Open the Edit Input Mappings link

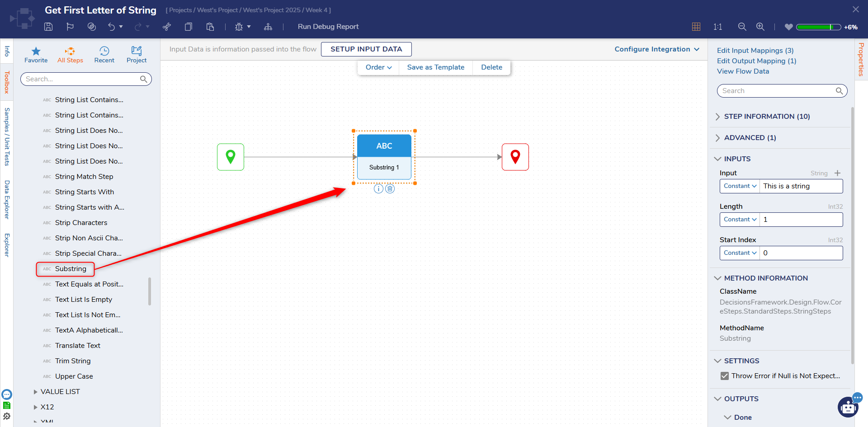755,51
